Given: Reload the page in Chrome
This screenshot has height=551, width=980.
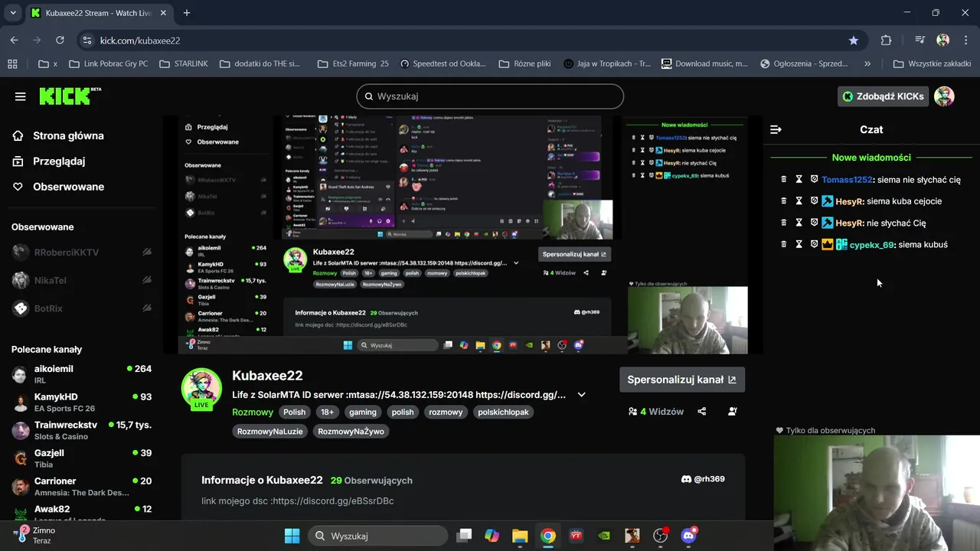Looking at the screenshot, I should (x=60, y=41).
